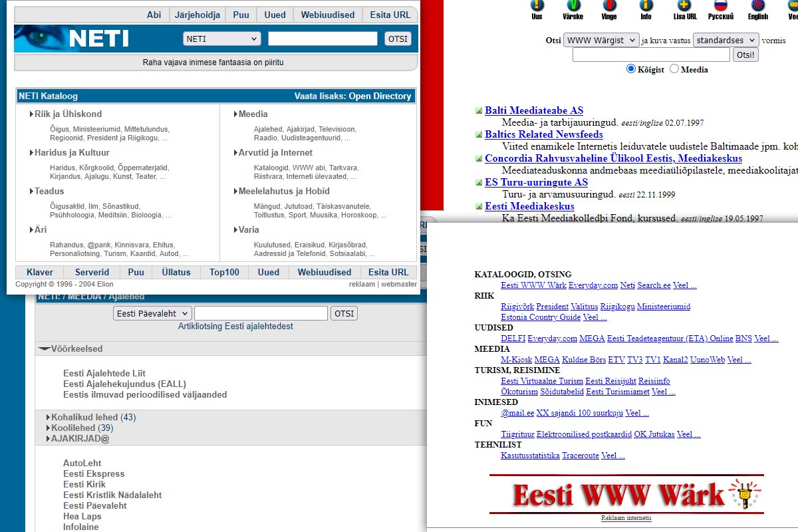Screen dimensions: 798x532
Task: Open Järjehoidja in NETI top menu
Action: pyautogui.click(x=197, y=15)
